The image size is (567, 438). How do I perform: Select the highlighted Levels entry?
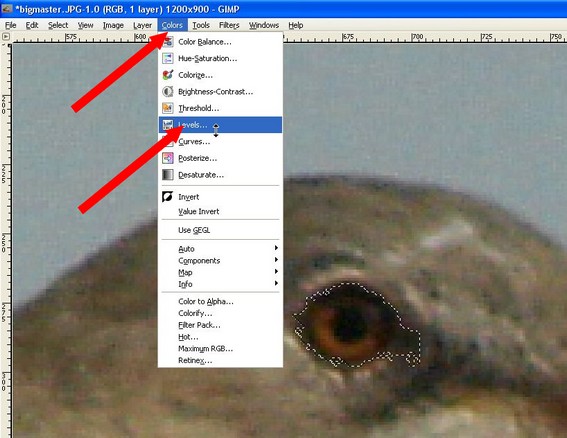(x=220, y=125)
